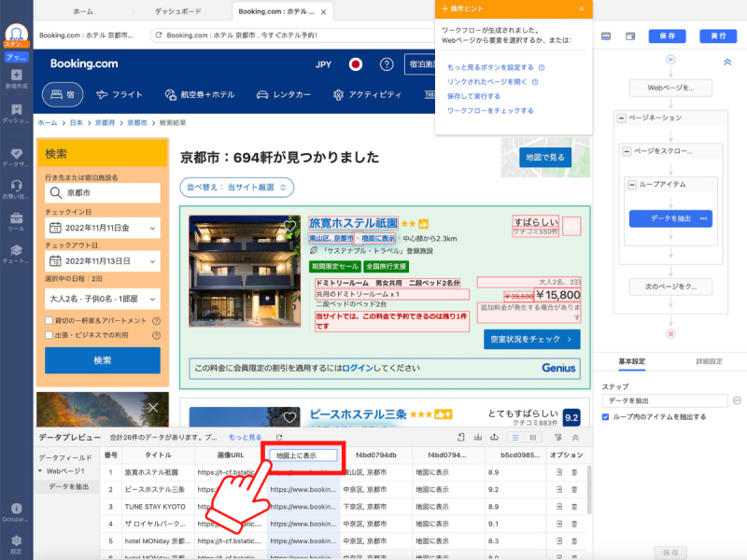Collapse the ページネーション workflow block
747x560 pixels.
(621, 119)
